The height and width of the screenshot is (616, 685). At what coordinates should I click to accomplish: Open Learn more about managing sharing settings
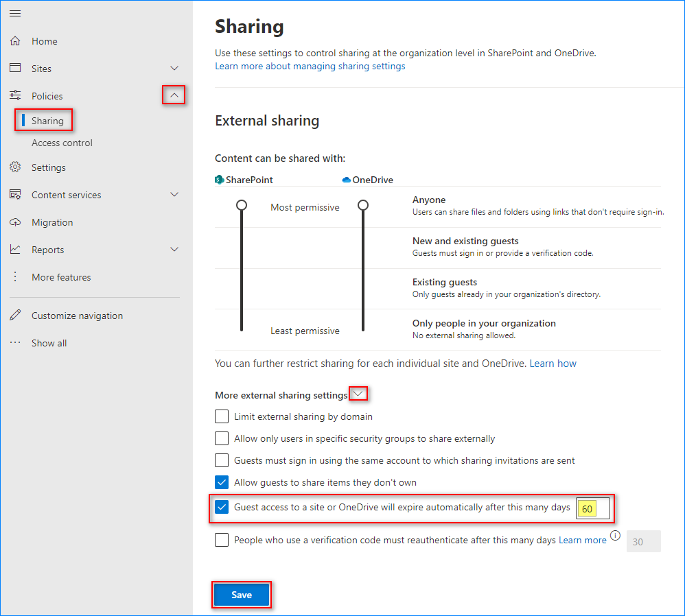point(310,66)
